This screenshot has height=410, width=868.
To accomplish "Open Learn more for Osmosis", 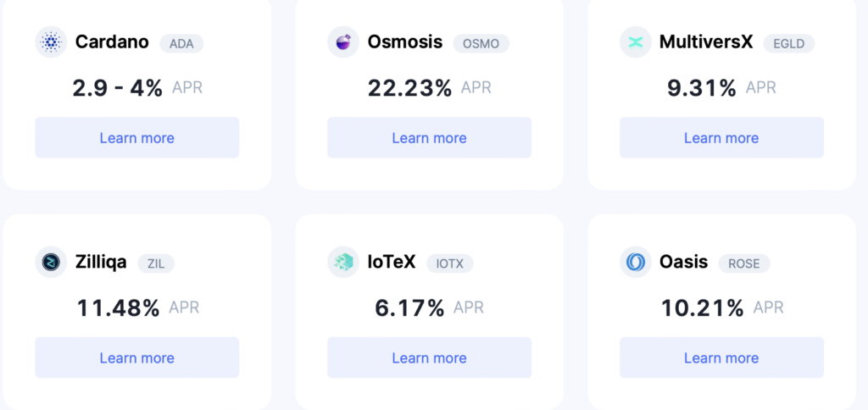I will pos(430,138).
